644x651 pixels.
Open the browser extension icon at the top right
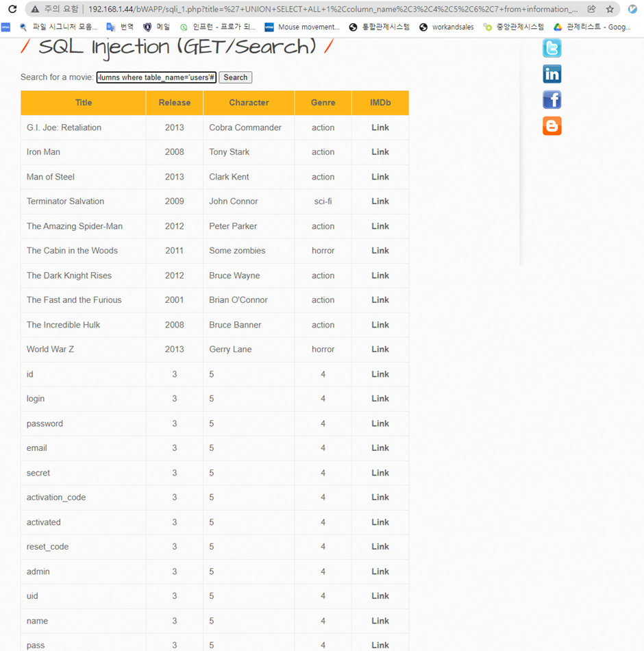632,9
